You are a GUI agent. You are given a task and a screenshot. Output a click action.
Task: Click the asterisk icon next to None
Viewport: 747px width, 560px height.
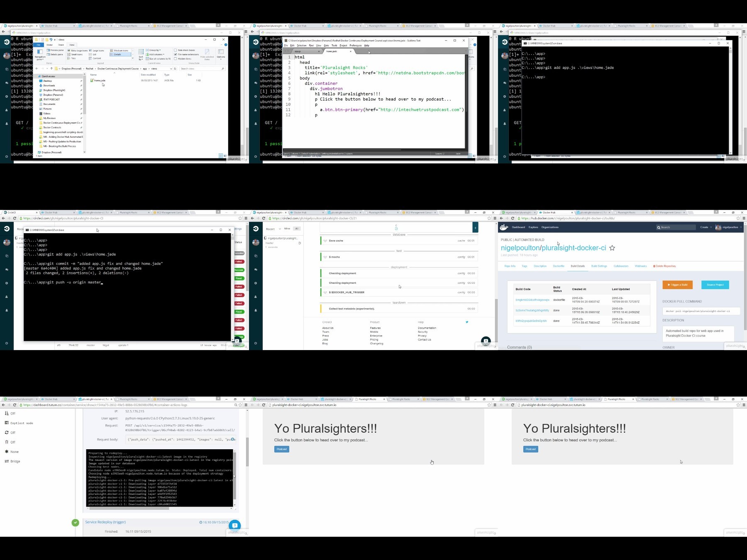point(7,451)
